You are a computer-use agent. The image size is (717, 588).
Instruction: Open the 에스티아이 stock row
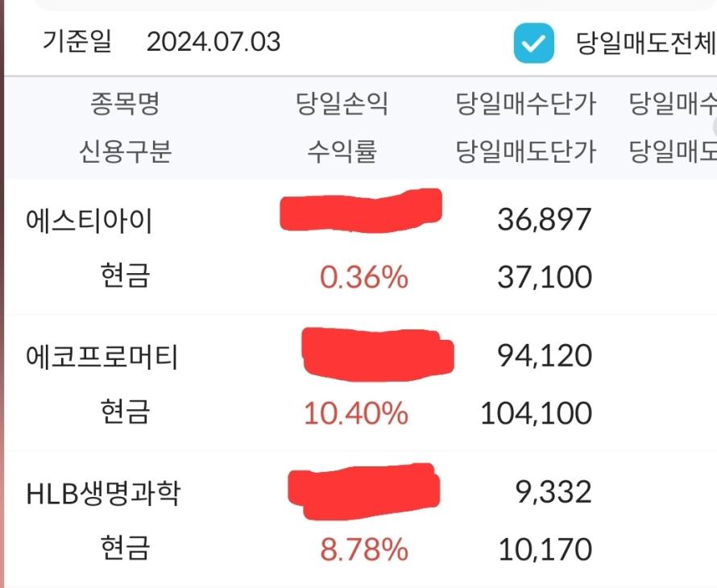point(89,220)
